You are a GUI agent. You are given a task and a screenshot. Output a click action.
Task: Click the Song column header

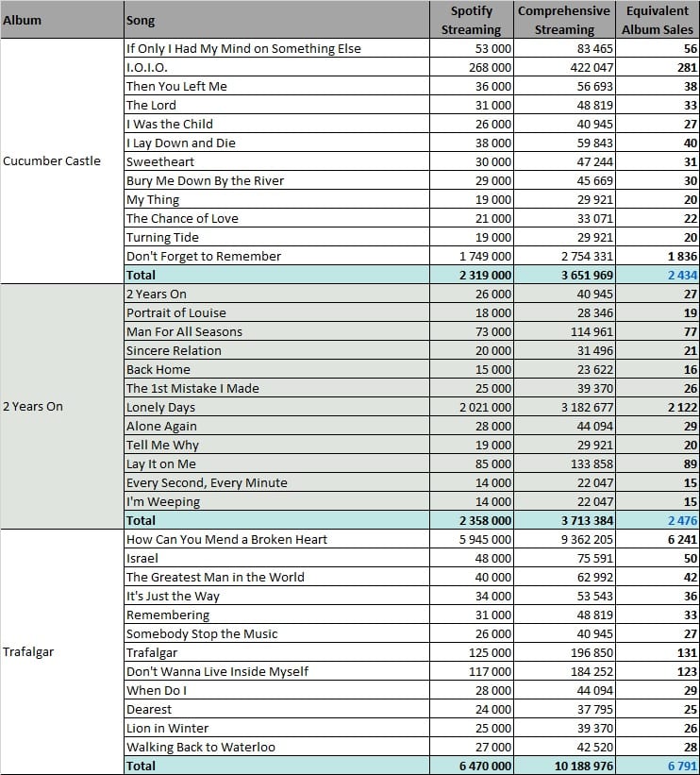click(x=276, y=20)
